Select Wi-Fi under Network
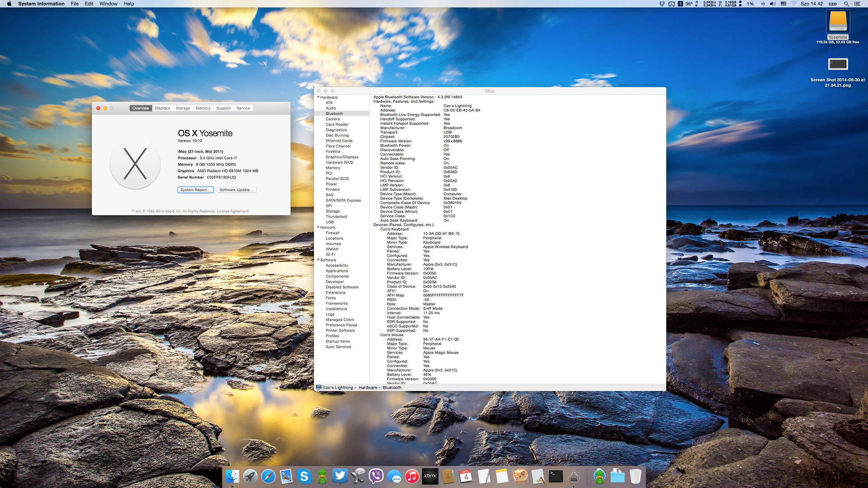The image size is (868, 488). 330,255
